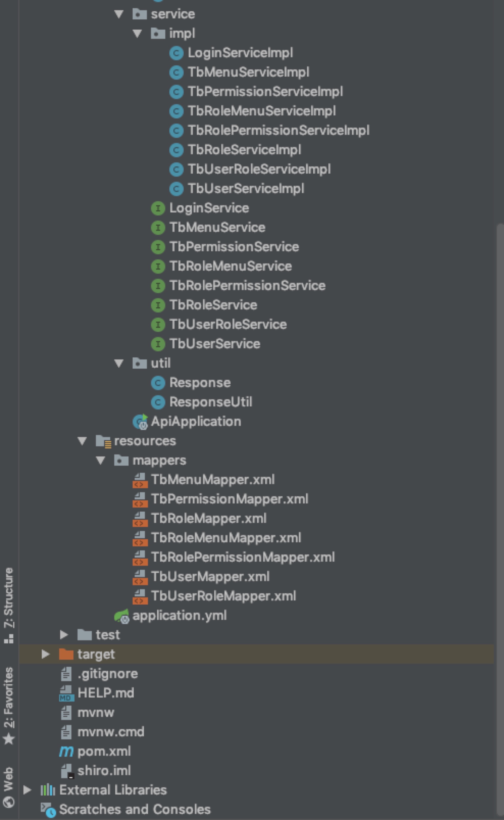Click the HELP.md markdown file icon
Viewport: 504px width, 820px height.
(66, 693)
